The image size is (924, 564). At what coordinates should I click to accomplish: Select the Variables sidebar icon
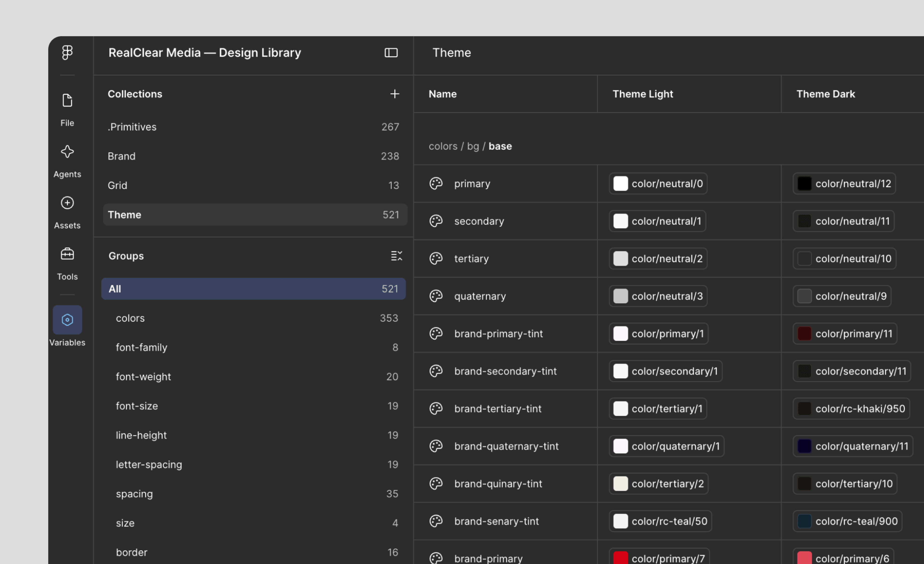tap(67, 320)
